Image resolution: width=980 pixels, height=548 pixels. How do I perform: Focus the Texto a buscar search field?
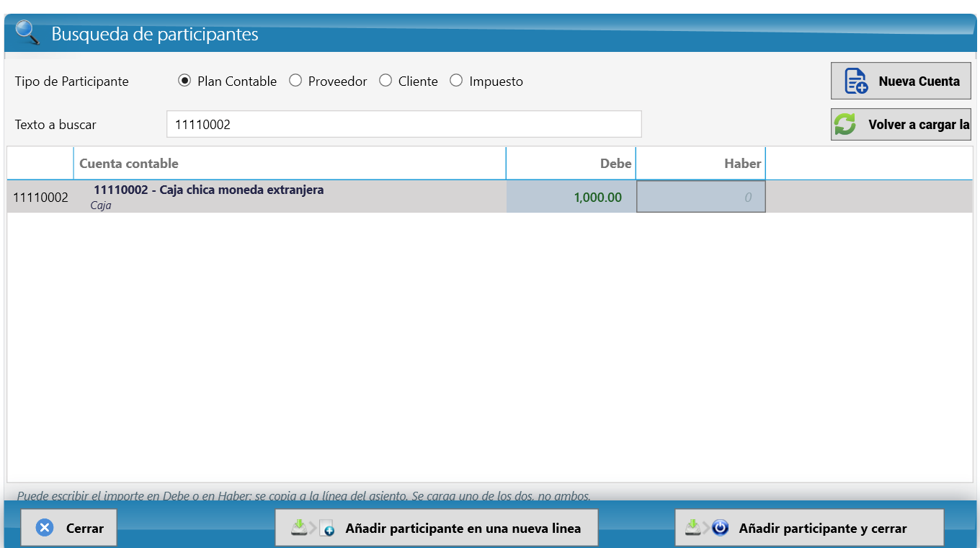point(404,124)
